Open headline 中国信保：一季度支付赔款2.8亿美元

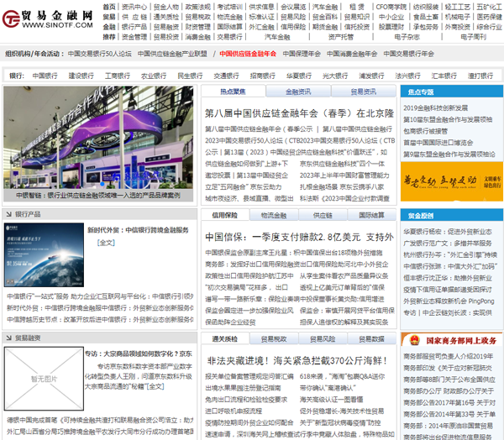[x=300, y=237]
